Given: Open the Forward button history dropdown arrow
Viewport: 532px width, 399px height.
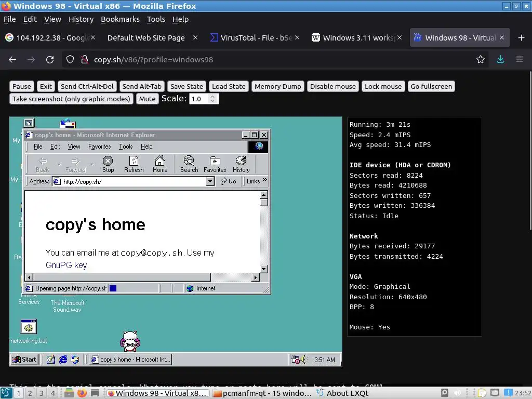Looking at the screenshot, I should [x=91, y=165].
